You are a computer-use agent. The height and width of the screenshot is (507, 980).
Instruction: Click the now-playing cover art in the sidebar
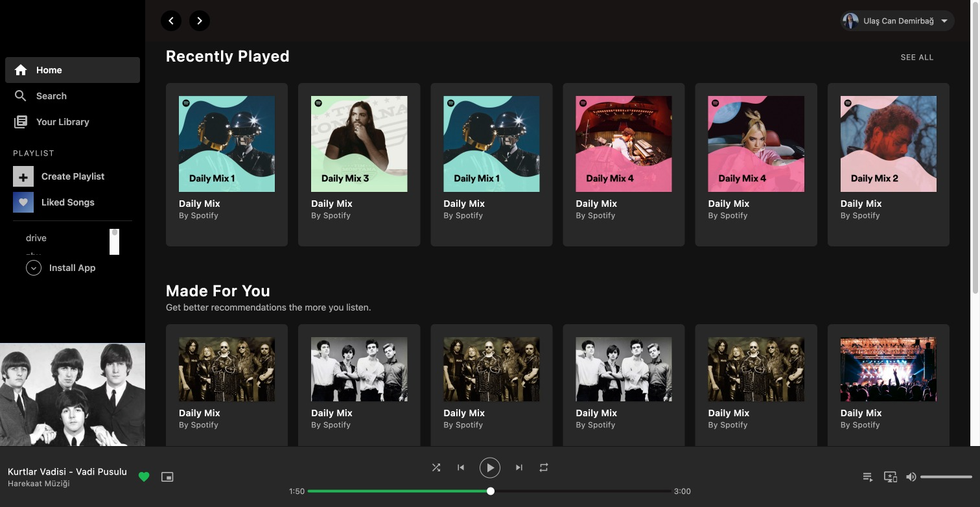(73, 394)
